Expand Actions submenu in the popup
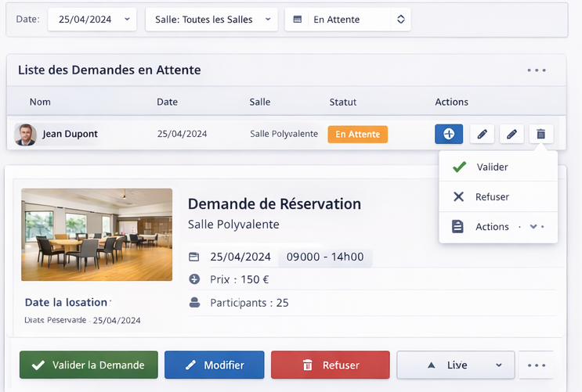Image resolution: width=582 pixels, height=392 pixels. point(498,227)
